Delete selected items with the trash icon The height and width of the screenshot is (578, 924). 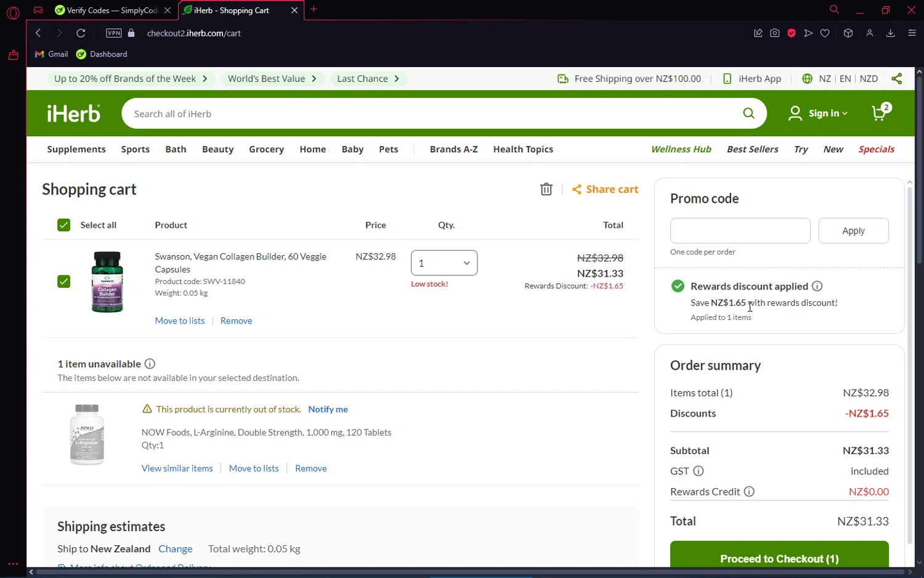pos(546,189)
